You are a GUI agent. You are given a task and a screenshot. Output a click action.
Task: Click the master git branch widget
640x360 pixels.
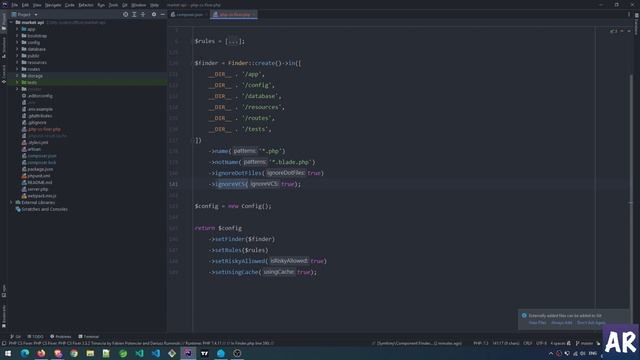(584, 343)
